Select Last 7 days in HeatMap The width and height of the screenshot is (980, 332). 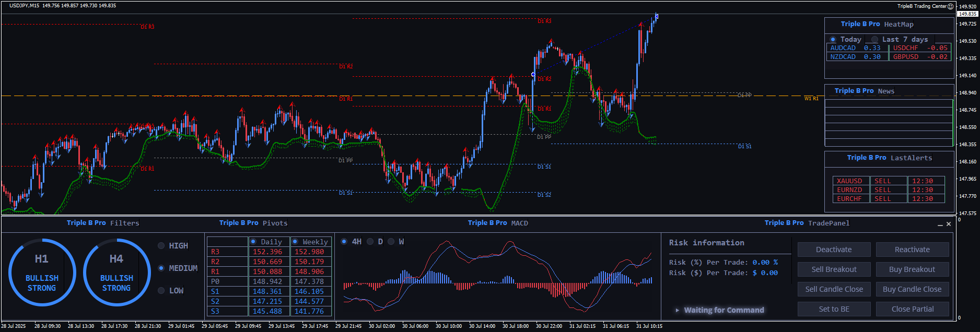click(875, 40)
